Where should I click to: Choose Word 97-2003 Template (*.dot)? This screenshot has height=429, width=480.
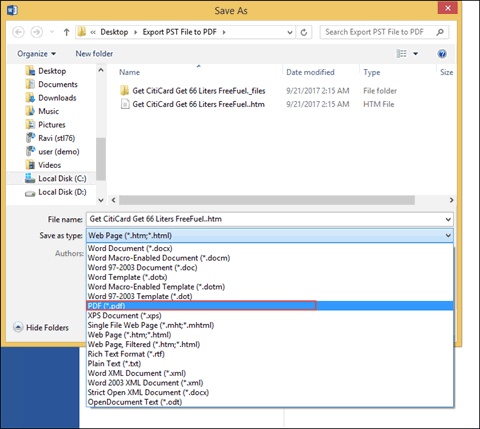point(270,296)
